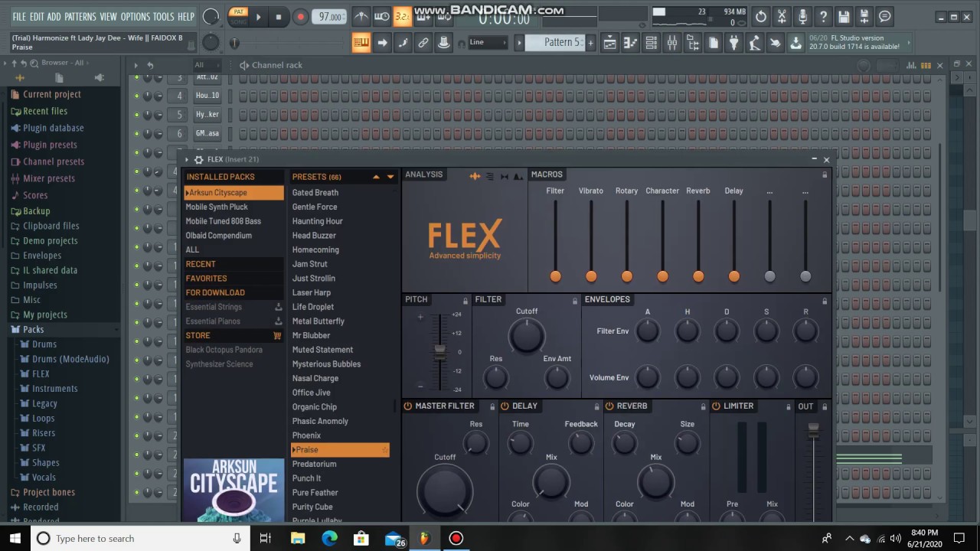Select the Mobile Synth Pluck pack

[234, 207]
